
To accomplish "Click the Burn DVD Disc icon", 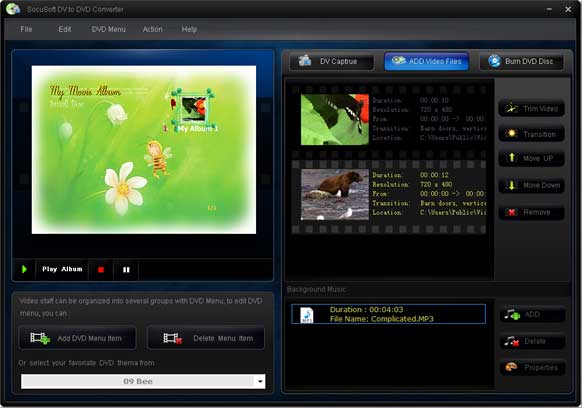I will coord(494,61).
